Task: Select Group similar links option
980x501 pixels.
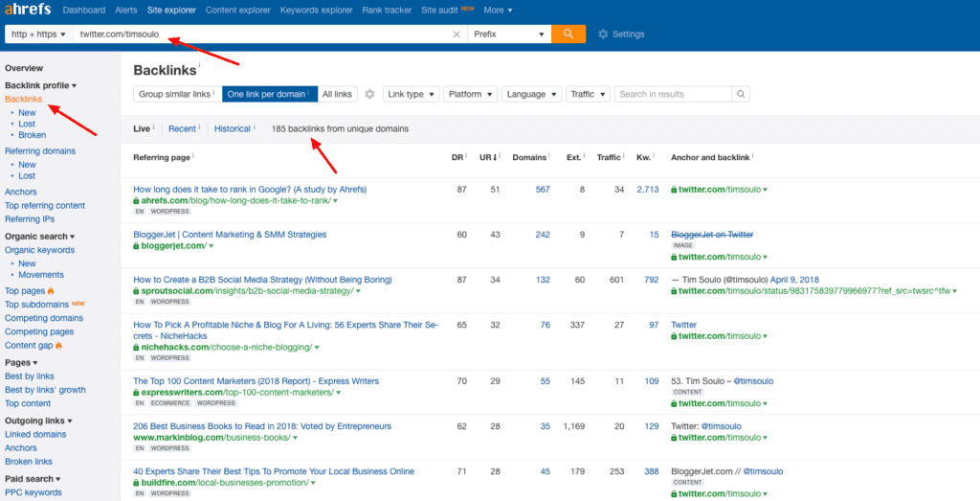Action: pyautogui.click(x=177, y=95)
